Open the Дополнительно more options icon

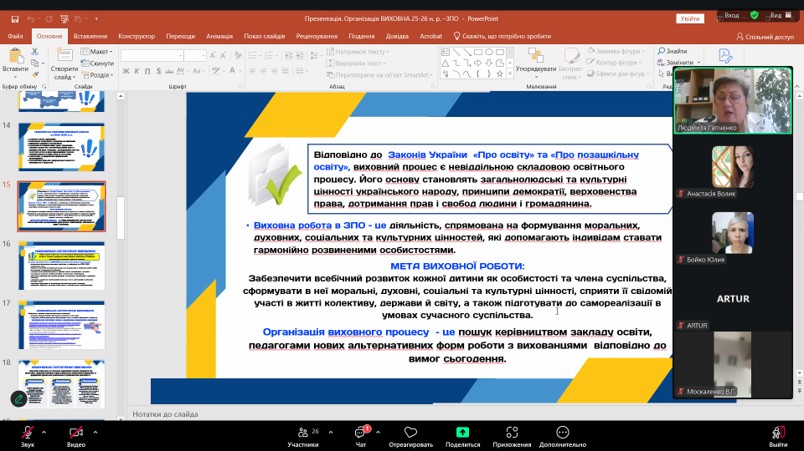click(x=562, y=432)
